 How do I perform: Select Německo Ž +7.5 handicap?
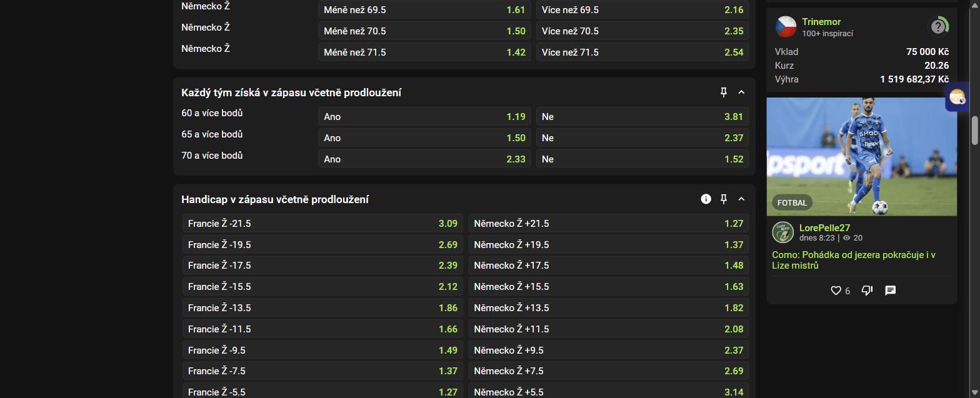click(x=609, y=371)
